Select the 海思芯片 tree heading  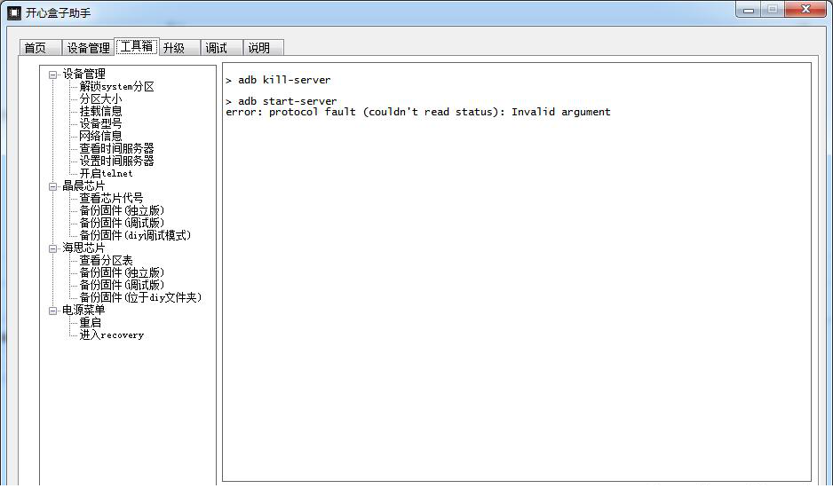[84, 248]
